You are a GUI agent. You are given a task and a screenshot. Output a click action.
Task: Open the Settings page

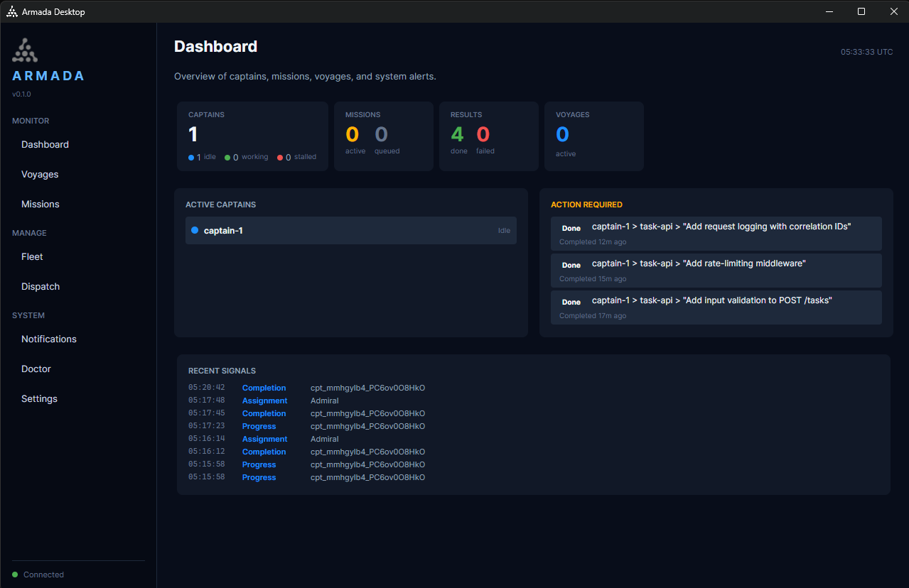pos(38,398)
